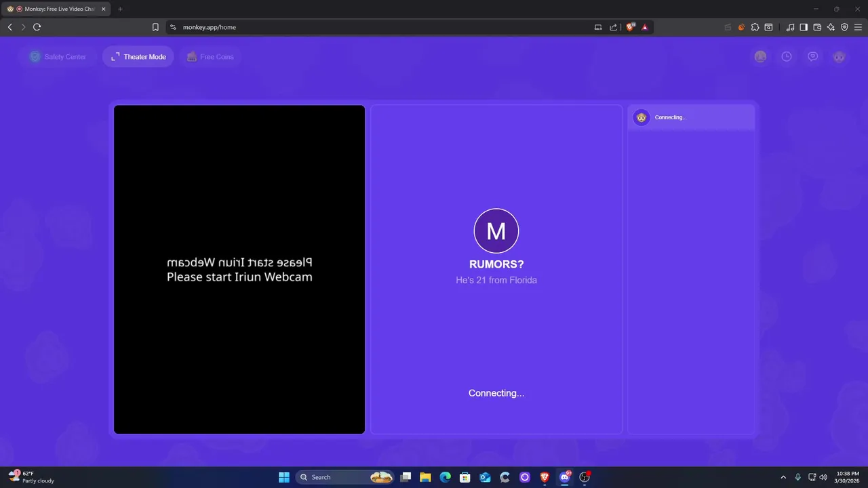Click the tab search icon in toolbar

[x=768, y=27]
